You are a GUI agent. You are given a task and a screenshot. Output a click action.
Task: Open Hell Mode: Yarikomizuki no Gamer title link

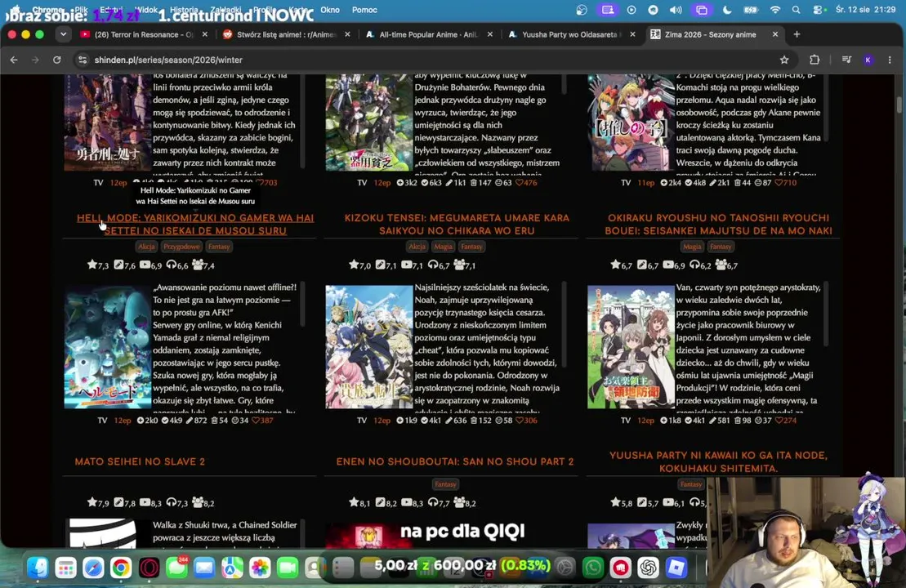[x=195, y=224]
